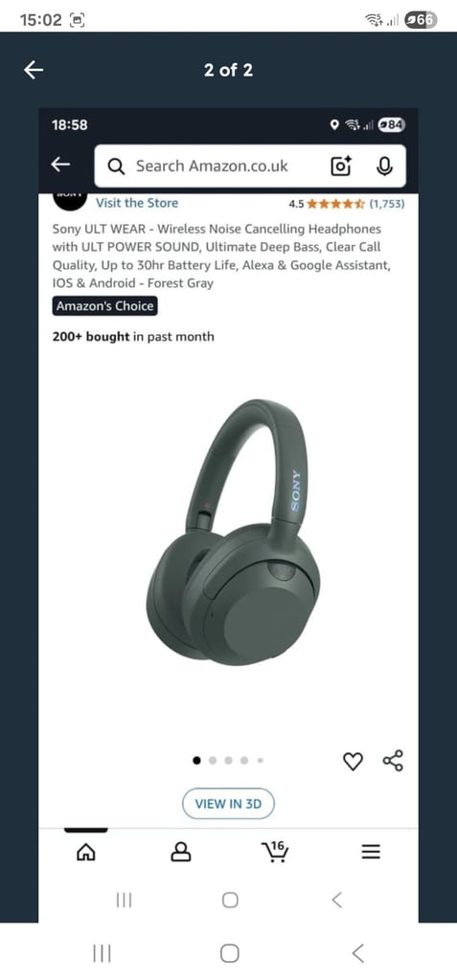Image resolution: width=457 pixels, height=980 pixels.
Task: Tap the 4.5 star rating
Action: pyautogui.click(x=327, y=204)
